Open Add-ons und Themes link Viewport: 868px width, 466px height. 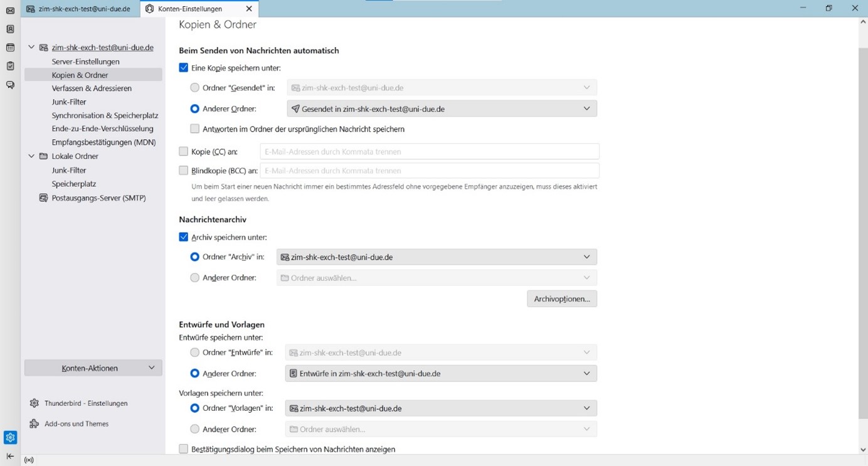(76, 424)
